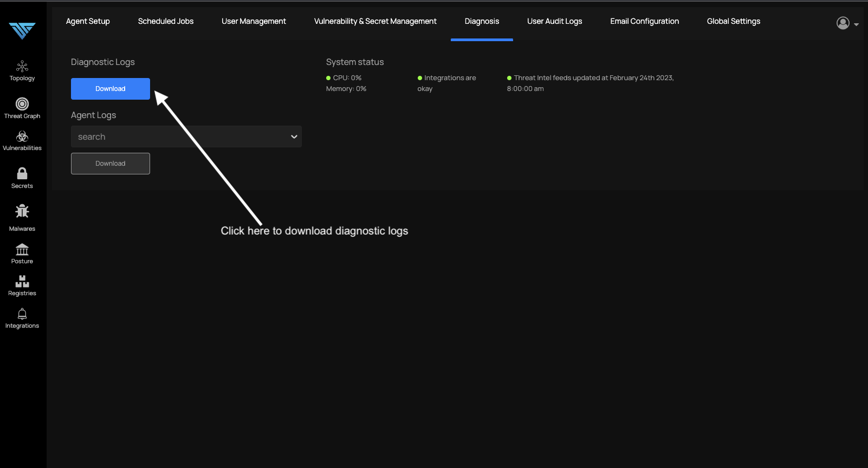The height and width of the screenshot is (468, 868).
Task: Click the System status heading
Action: 355,62
